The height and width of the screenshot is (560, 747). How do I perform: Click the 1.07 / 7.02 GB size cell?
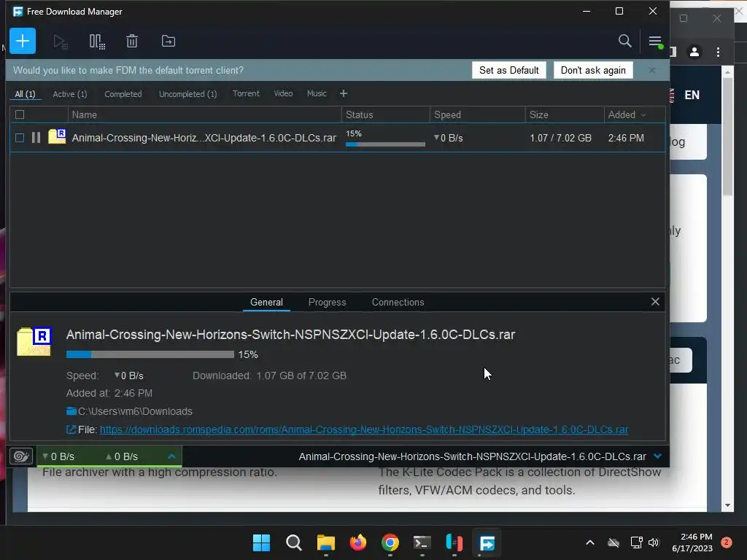[560, 138]
